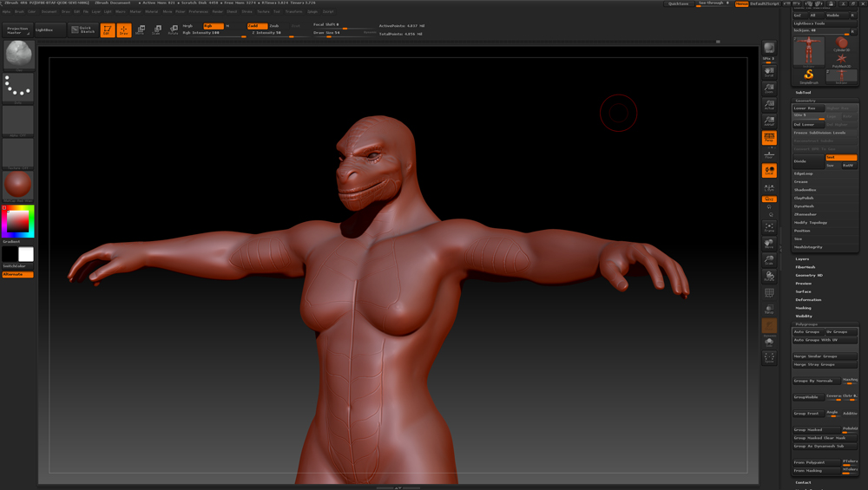Open the current brush thumbnail picker
The height and width of the screenshot is (490, 868).
(x=18, y=55)
